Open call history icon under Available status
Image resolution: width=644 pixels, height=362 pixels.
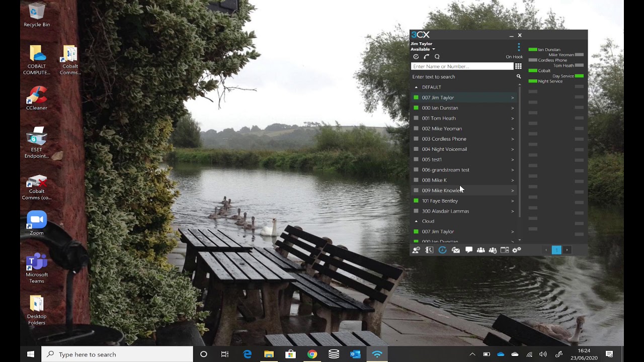[x=416, y=57]
